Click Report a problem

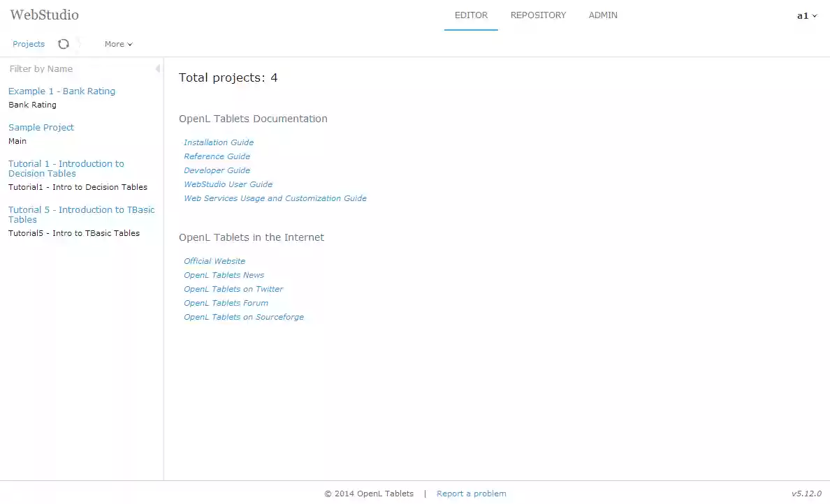tap(472, 494)
